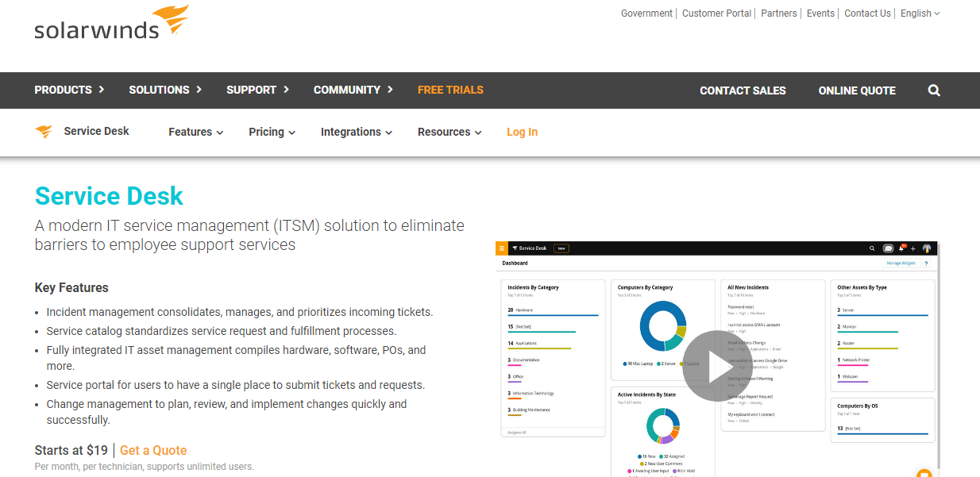Image resolution: width=980 pixels, height=477 pixels.
Task: Click the Fully integrated IT asset bullet
Action: click(237, 358)
